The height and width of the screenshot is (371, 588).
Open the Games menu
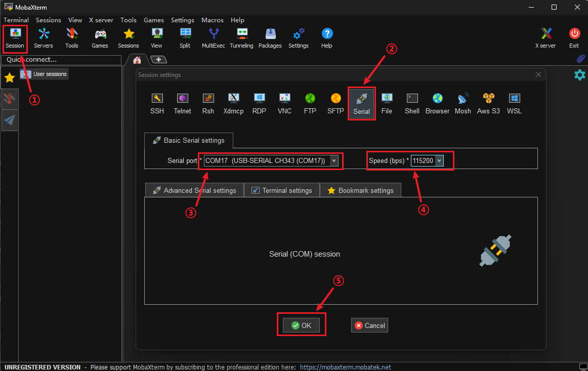tap(154, 20)
